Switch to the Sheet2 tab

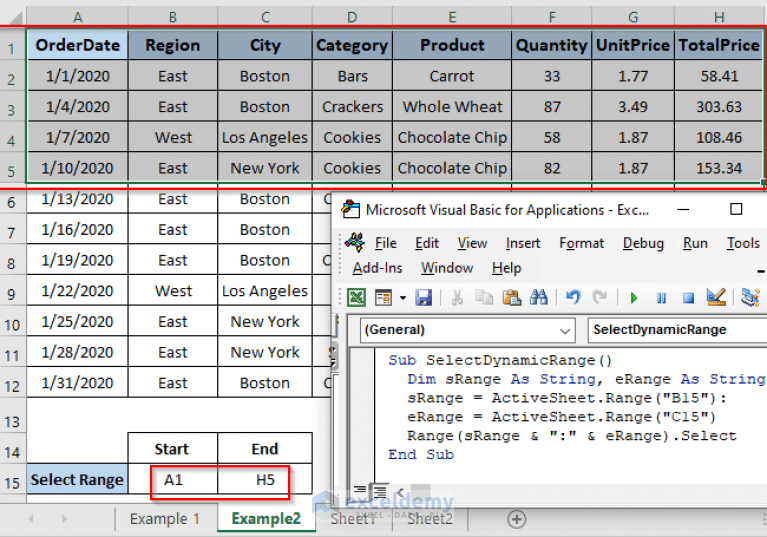430,519
